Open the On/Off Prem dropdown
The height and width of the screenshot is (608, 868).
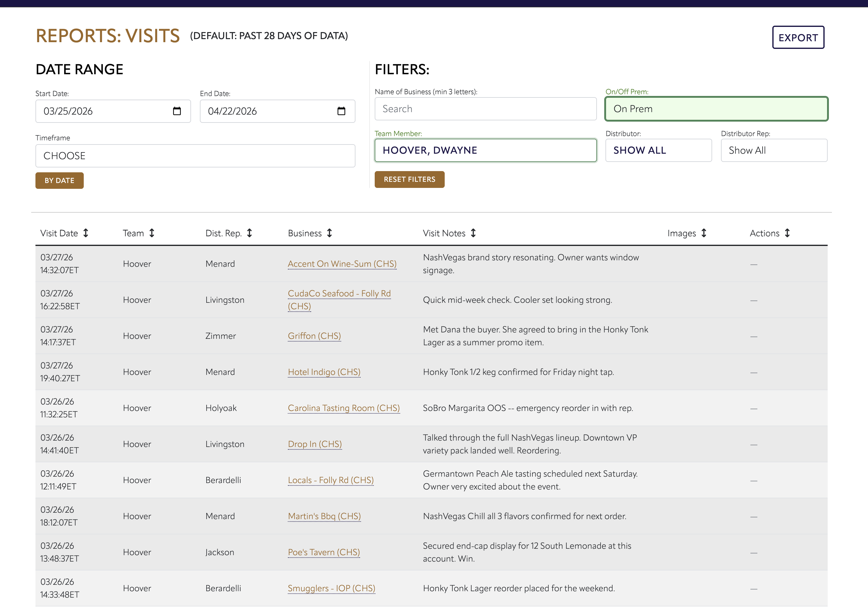click(x=716, y=109)
